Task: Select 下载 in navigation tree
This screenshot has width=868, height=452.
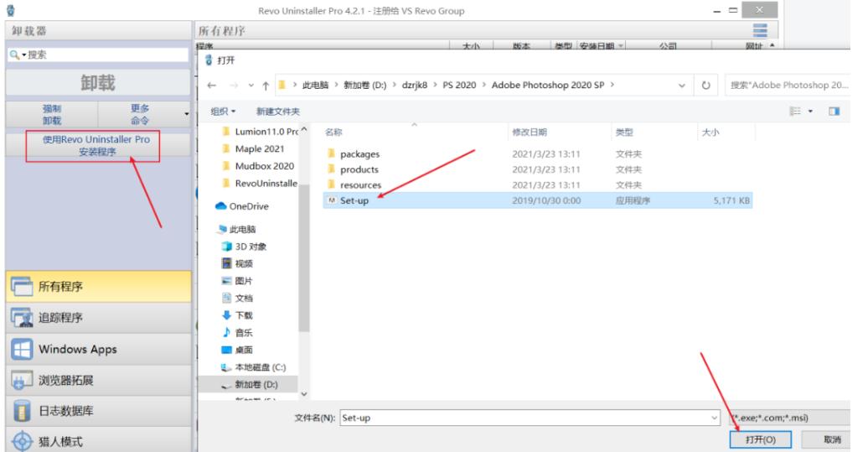Action: coord(237,315)
